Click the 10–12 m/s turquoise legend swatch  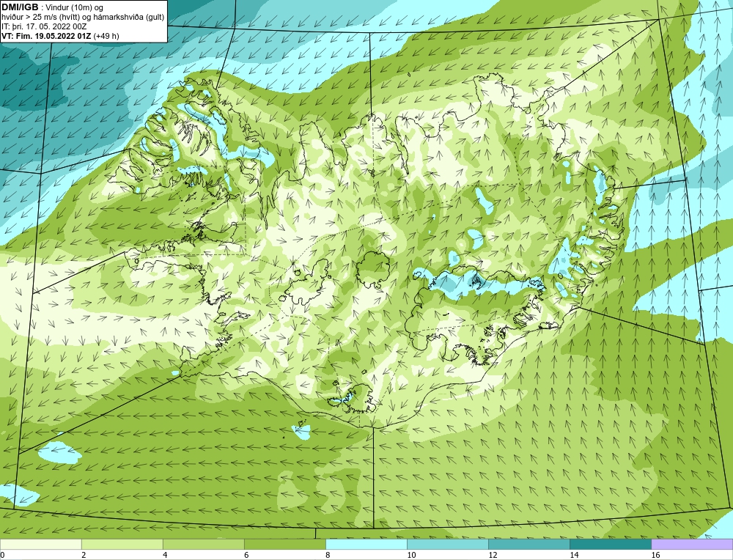[447, 544]
